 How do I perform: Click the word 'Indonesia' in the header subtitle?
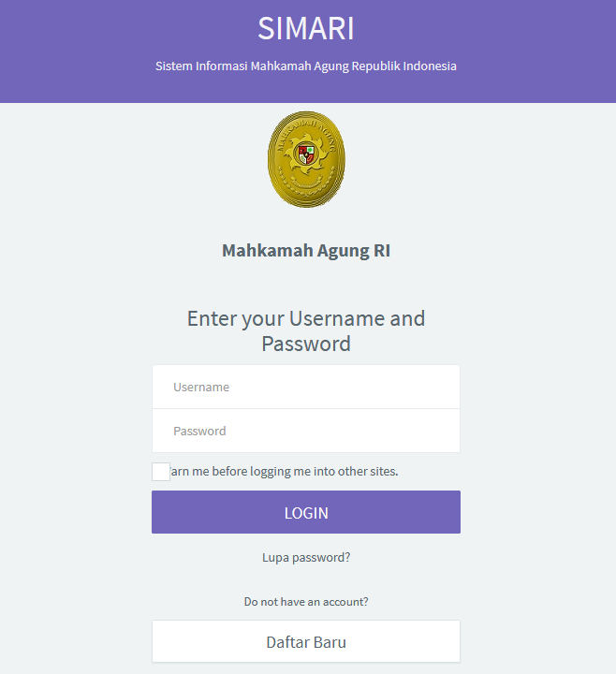(x=430, y=66)
